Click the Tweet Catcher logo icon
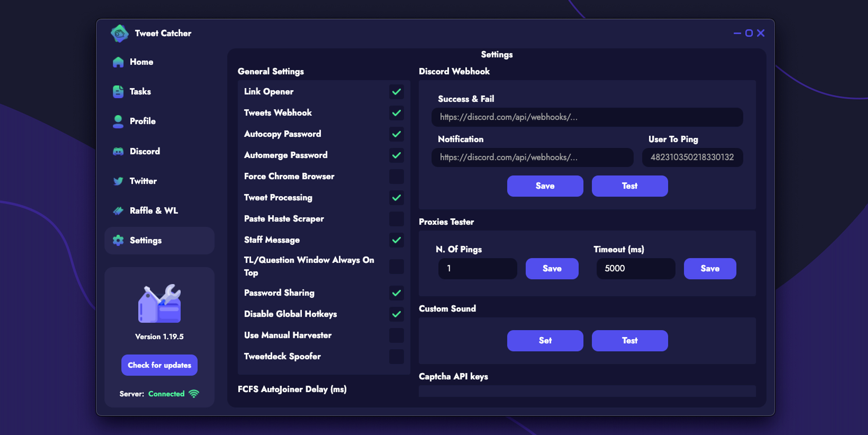This screenshot has width=868, height=435. click(x=120, y=33)
